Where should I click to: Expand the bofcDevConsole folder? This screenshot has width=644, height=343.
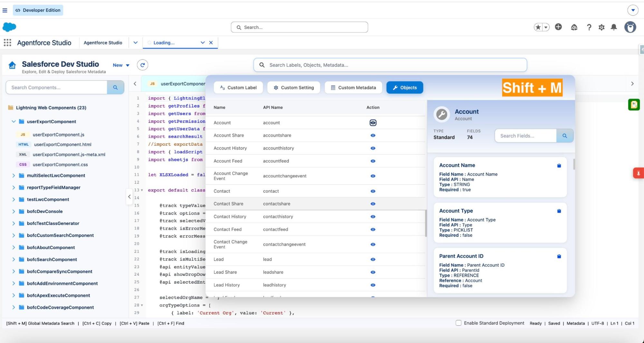[14, 211]
